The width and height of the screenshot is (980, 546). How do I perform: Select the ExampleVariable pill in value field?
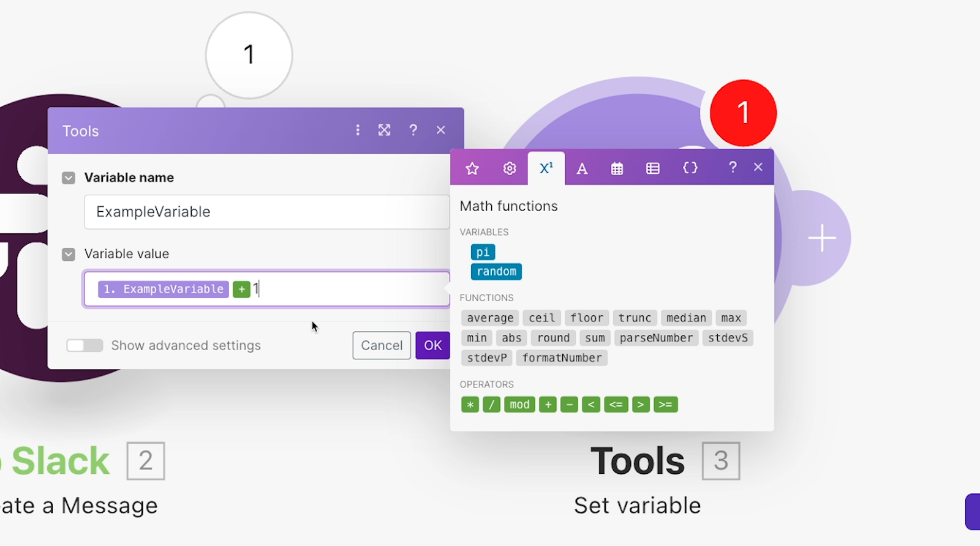point(164,289)
